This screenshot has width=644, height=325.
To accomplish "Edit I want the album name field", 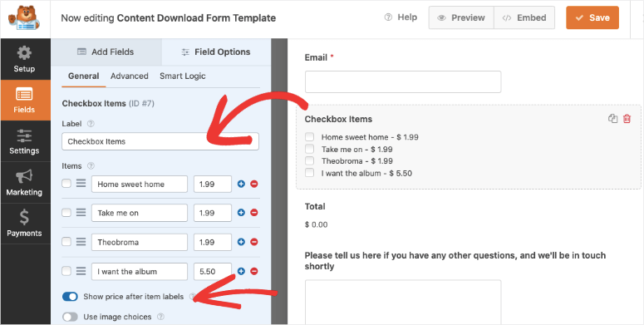I will pos(140,272).
